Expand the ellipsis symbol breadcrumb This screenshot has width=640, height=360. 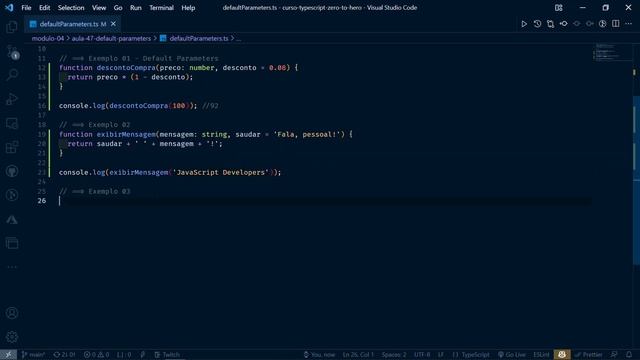click(238, 38)
